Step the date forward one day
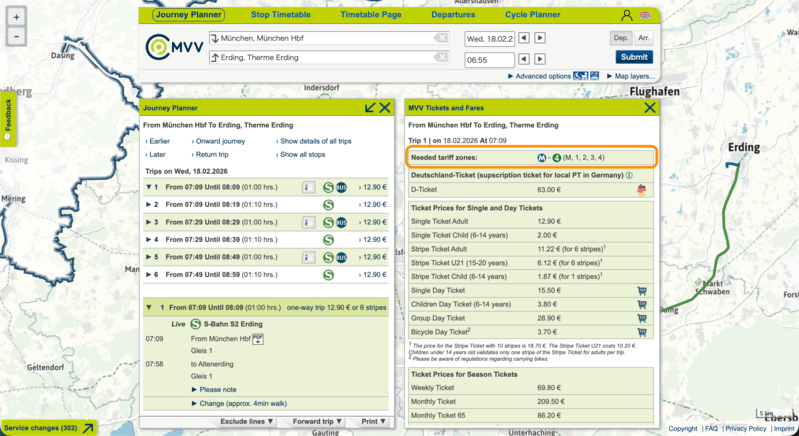This screenshot has height=436, width=799. pos(539,38)
